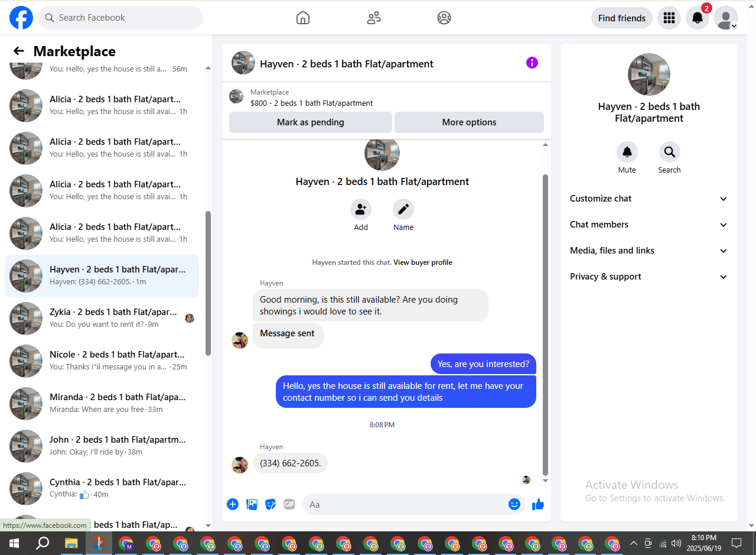Open the volume control in system tray
The width and height of the screenshot is (756, 555).
676,543
